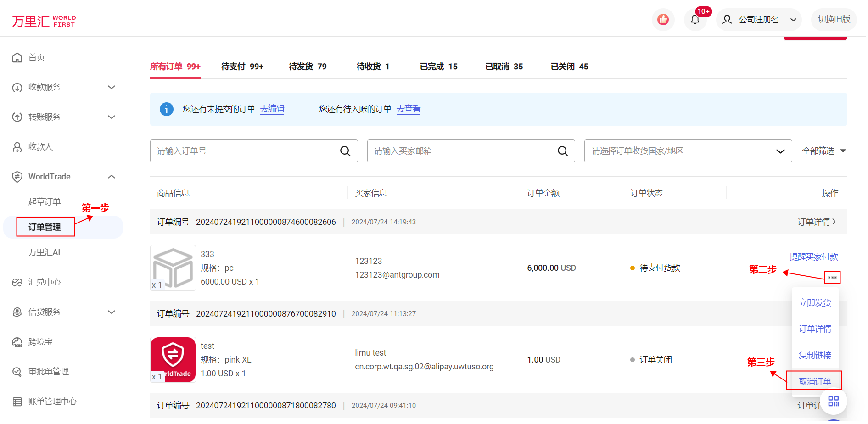Select 取消订单 in the actions menu
This screenshot has width=868, height=424.
point(816,382)
